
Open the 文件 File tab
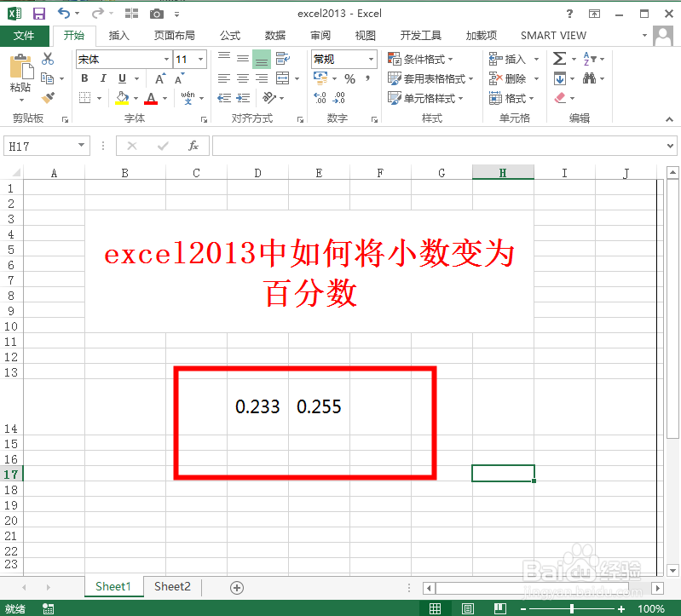[25, 36]
